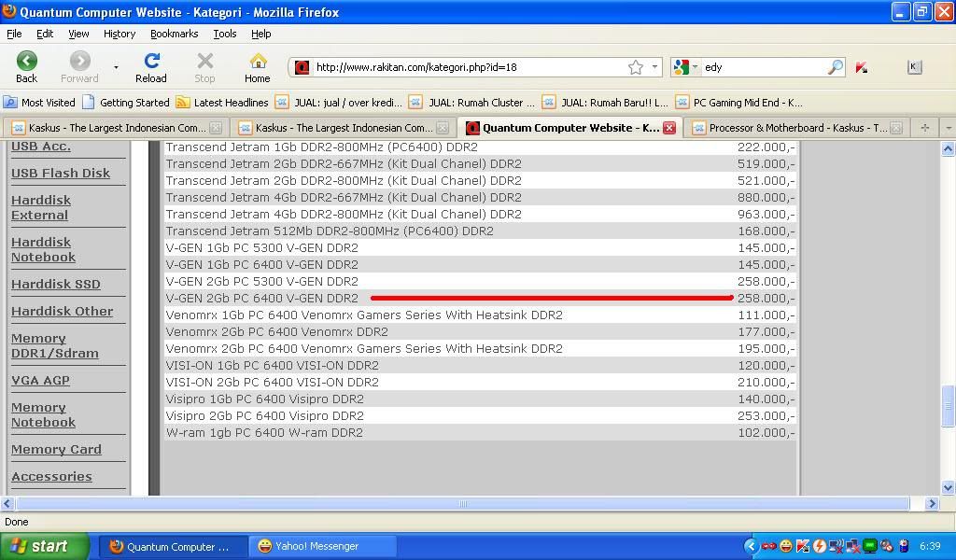Click the Forward navigation arrow

click(x=79, y=67)
